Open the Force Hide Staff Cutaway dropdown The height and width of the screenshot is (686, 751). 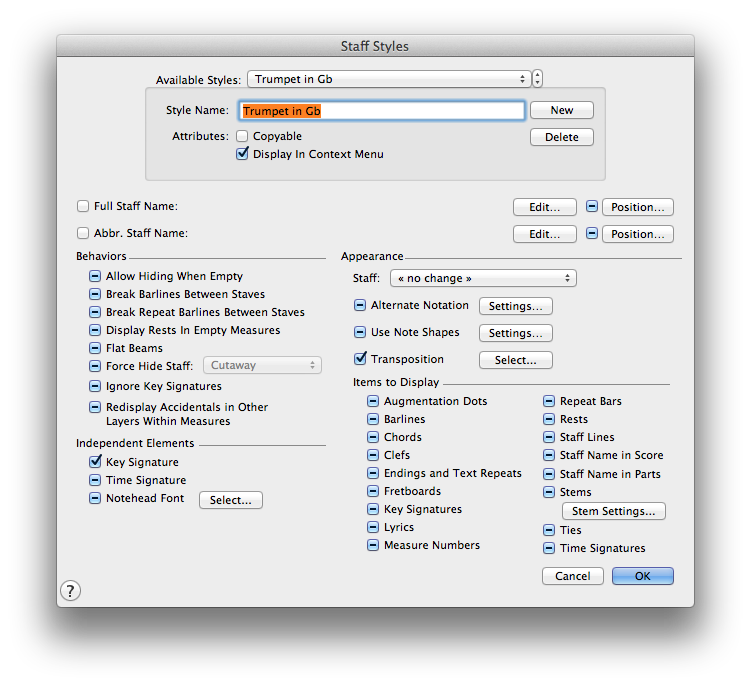click(x=262, y=366)
